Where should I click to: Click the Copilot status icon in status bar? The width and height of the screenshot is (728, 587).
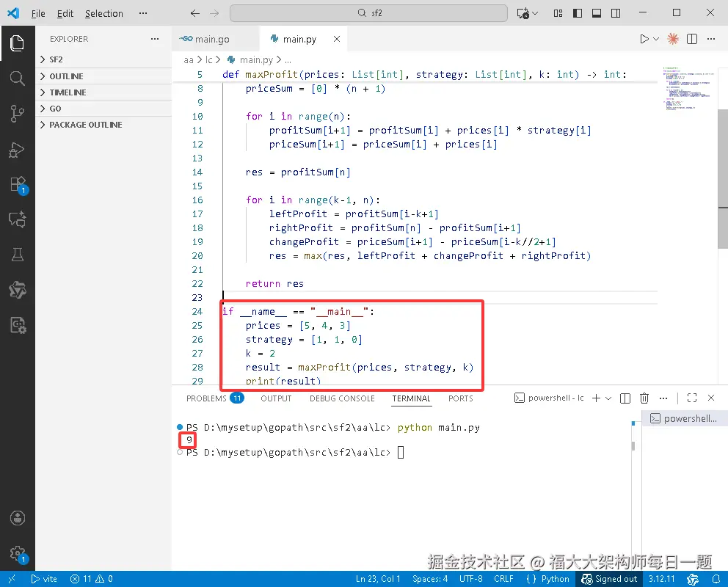pyautogui.click(x=693, y=579)
